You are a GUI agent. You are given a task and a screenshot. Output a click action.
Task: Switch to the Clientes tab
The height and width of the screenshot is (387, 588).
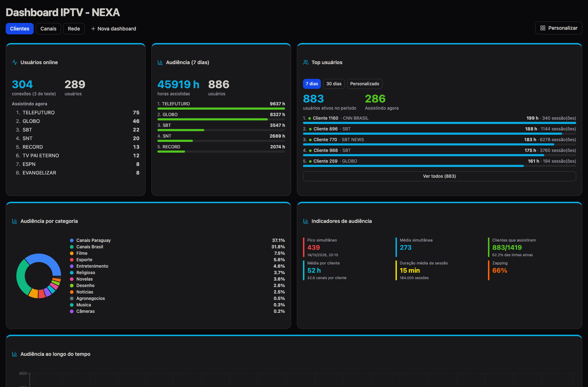(20, 29)
